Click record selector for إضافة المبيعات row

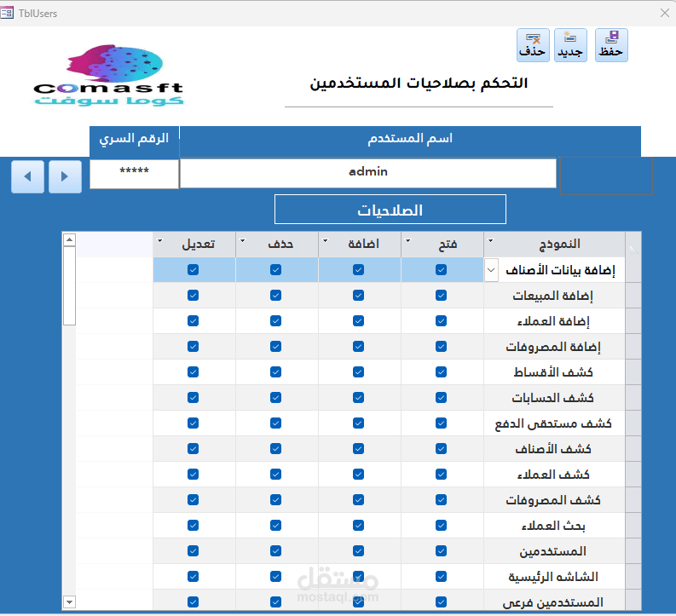point(633,296)
